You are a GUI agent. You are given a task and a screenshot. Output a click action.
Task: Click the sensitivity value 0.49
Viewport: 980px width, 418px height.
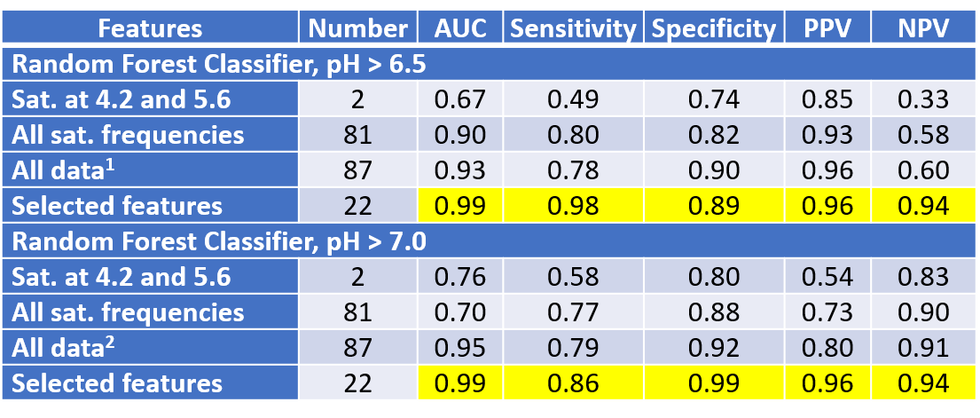(x=574, y=99)
